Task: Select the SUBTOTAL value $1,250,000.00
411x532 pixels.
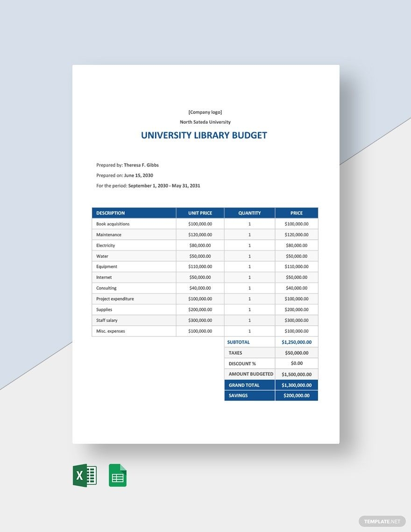Action: [x=297, y=342]
